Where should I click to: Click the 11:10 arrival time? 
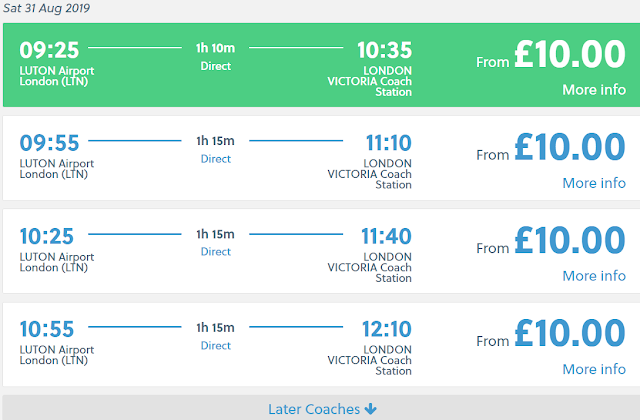coord(385,143)
